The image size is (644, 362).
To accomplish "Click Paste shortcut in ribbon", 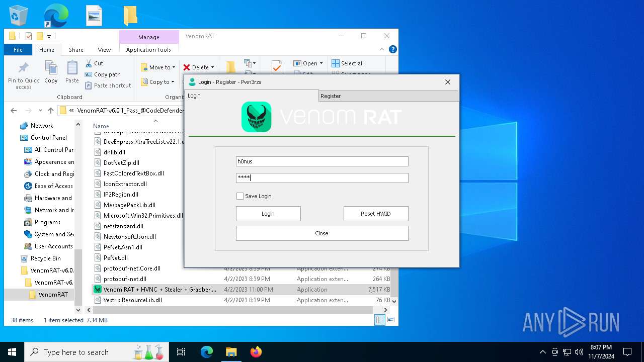I will (x=108, y=85).
